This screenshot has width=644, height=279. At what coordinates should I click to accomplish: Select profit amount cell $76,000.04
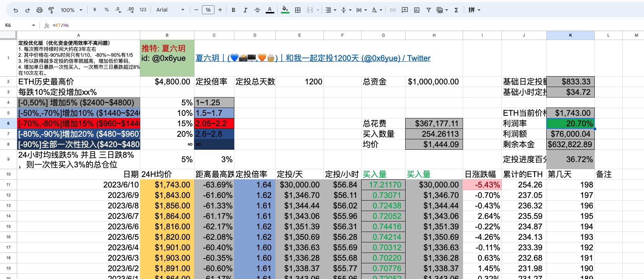click(x=570, y=134)
